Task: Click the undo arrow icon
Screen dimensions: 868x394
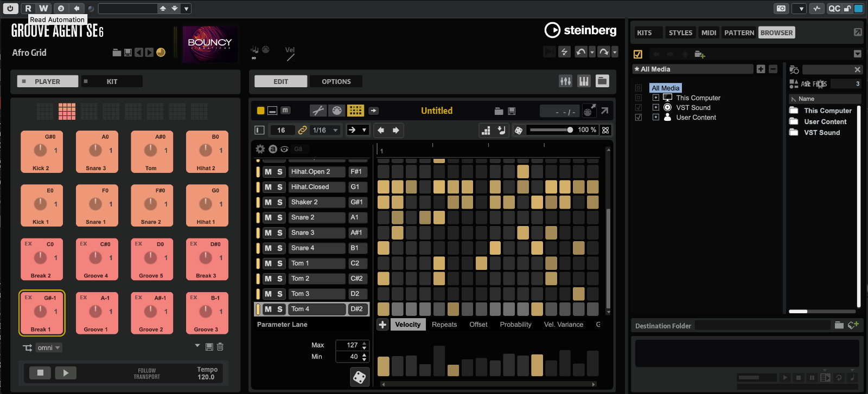Action: point(581,52)
